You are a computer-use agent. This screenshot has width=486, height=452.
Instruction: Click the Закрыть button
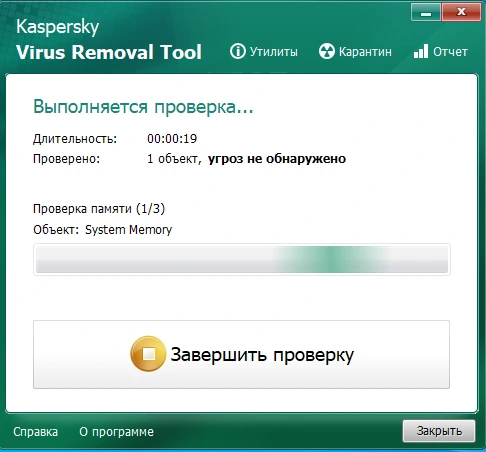tap(439, 431)
